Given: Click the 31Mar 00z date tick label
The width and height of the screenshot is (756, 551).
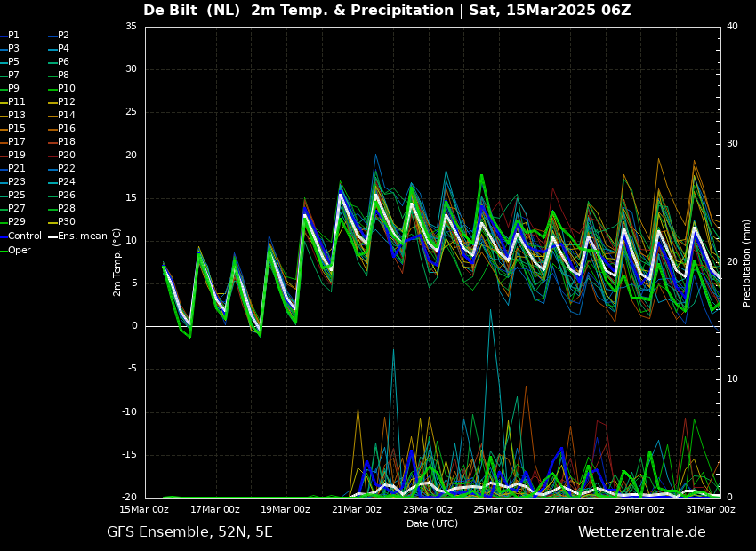Looking at the screenshot, I should (x=710, y=510).
